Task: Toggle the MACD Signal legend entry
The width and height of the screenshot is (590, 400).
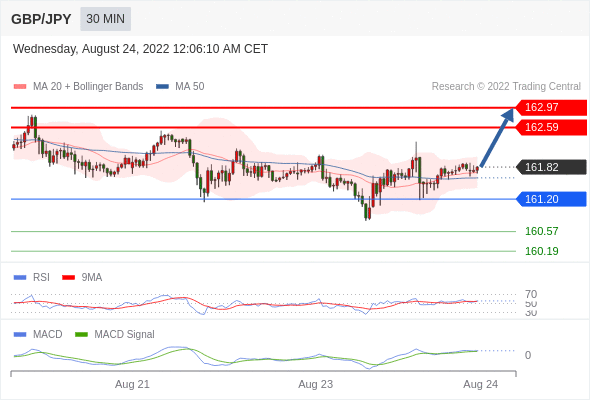Action: (115, 334)
